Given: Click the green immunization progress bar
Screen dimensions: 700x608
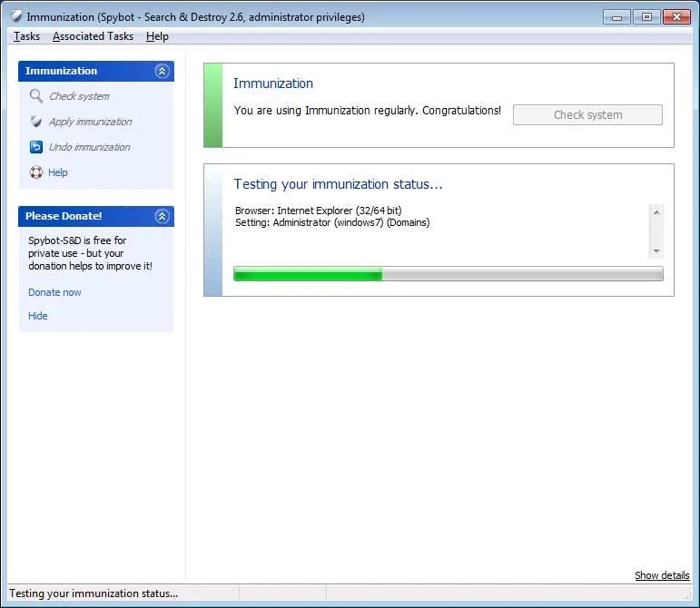Looking at the screenshot, I should coord(449,273).
